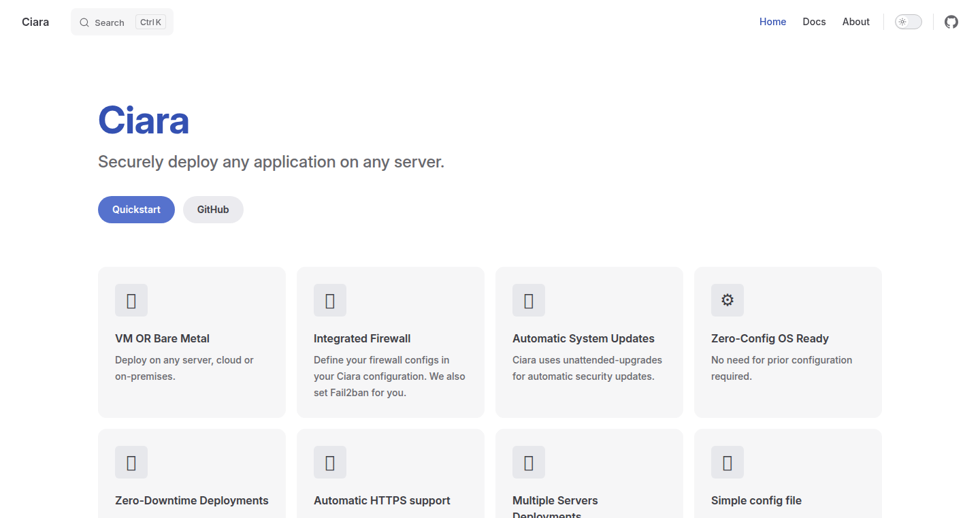Viewport: 980px width, 518px height.
Task: Click the VM OR Bare Metal feature icon
Action: [131, 300]
